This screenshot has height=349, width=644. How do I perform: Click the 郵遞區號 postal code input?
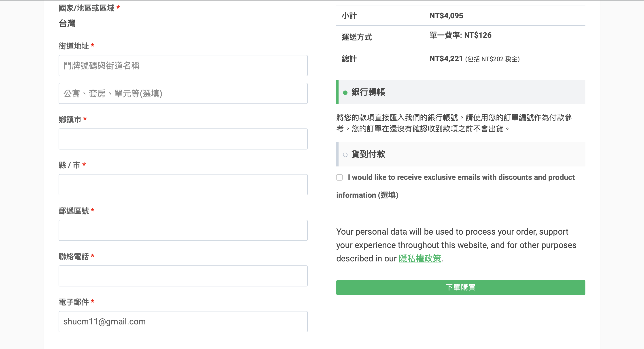(183, 230)
